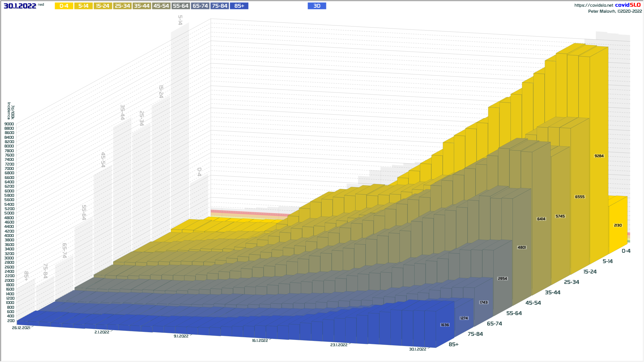
Task: Toggle the 5-14 age group legend button
Action: click(83, 6)
